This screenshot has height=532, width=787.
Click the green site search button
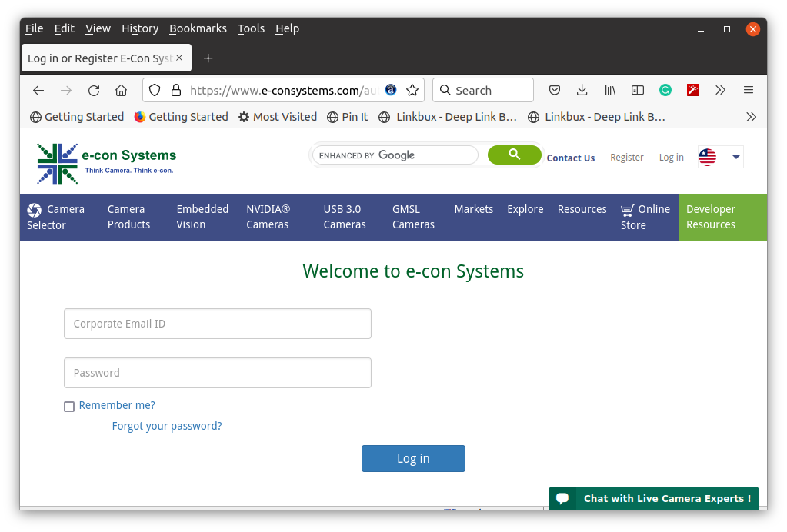(514, 155)
